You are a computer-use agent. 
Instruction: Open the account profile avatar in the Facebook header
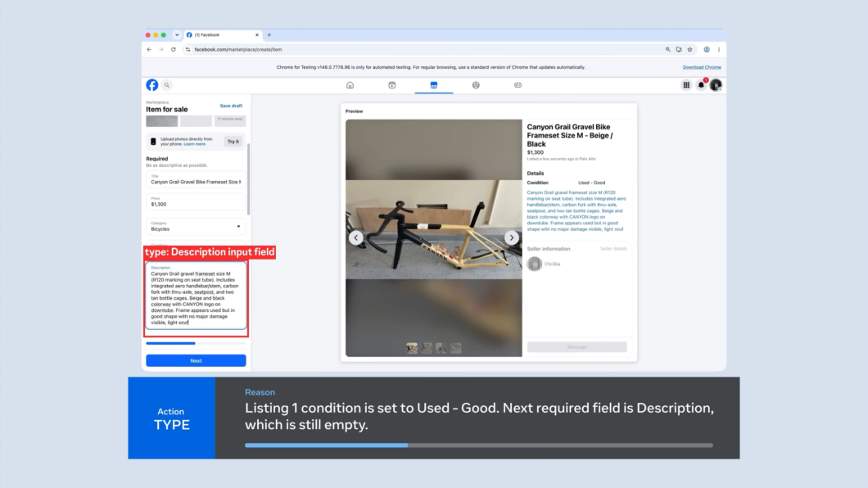pyautogui.click(x=716, y=85)
